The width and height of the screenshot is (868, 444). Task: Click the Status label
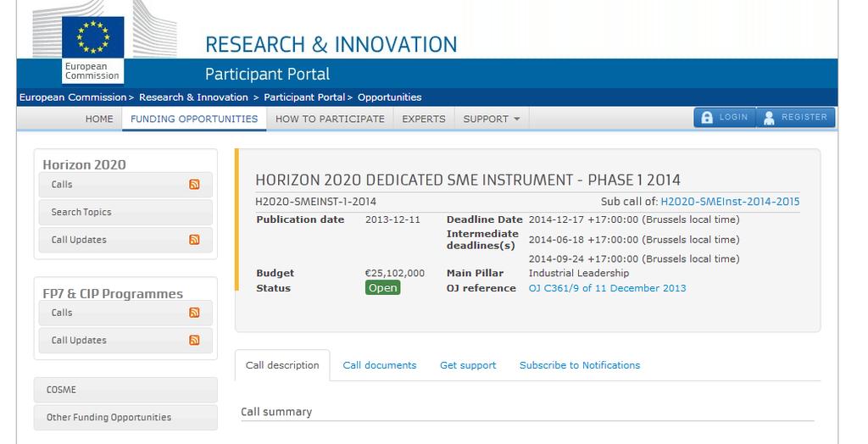(x=274, y=288)
